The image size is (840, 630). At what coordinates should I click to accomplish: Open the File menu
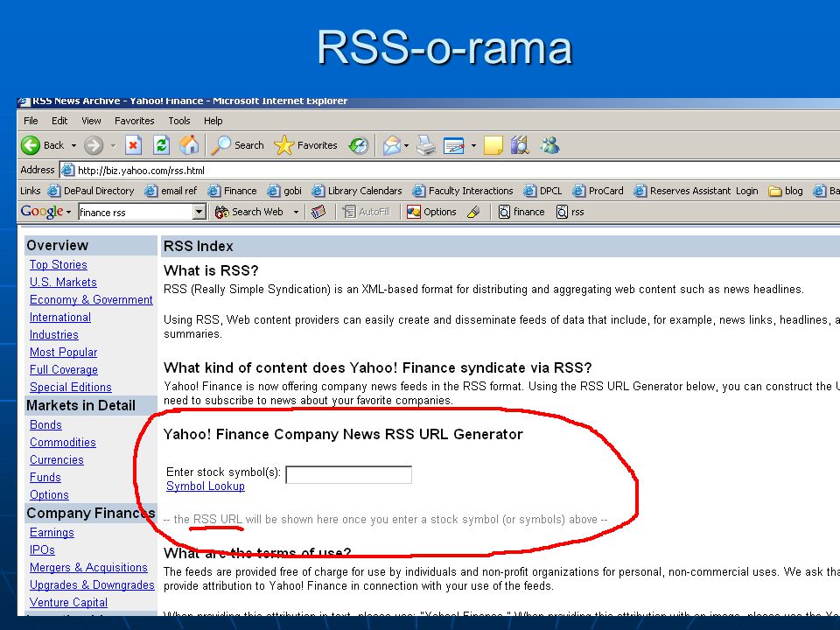[31, 121]
